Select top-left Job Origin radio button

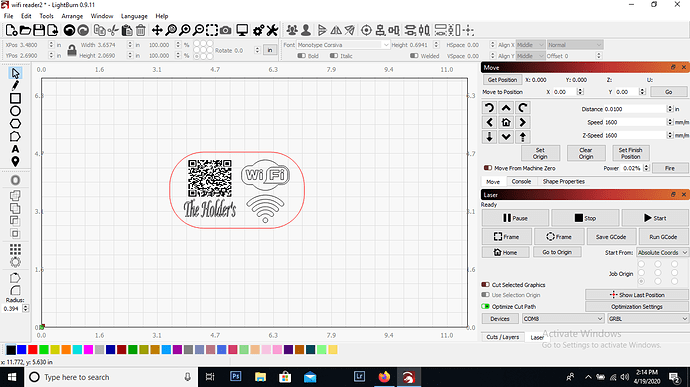click(x=641, y=264)
